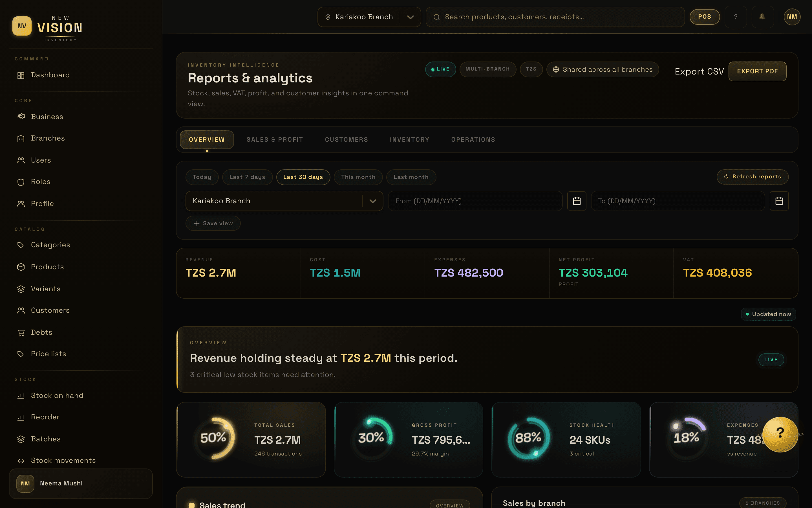This screenshot has width=812, height=508.
Task: Click the TZS currency badge in the header
Action: [531, 69]
